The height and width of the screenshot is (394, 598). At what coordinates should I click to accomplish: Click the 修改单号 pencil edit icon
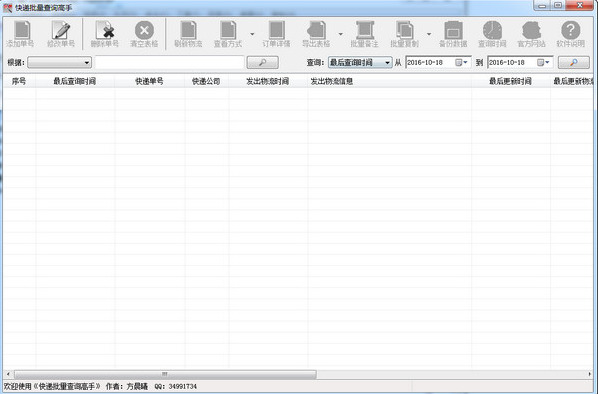61,30
